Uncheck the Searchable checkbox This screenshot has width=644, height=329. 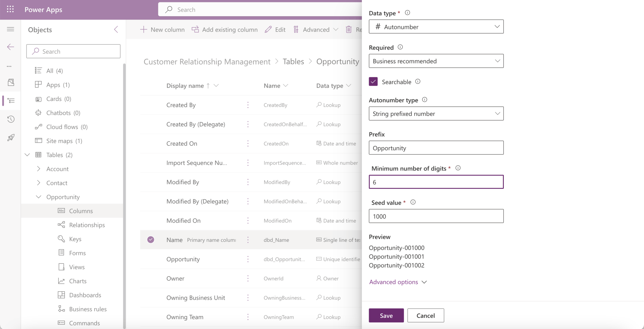point(373,82)
